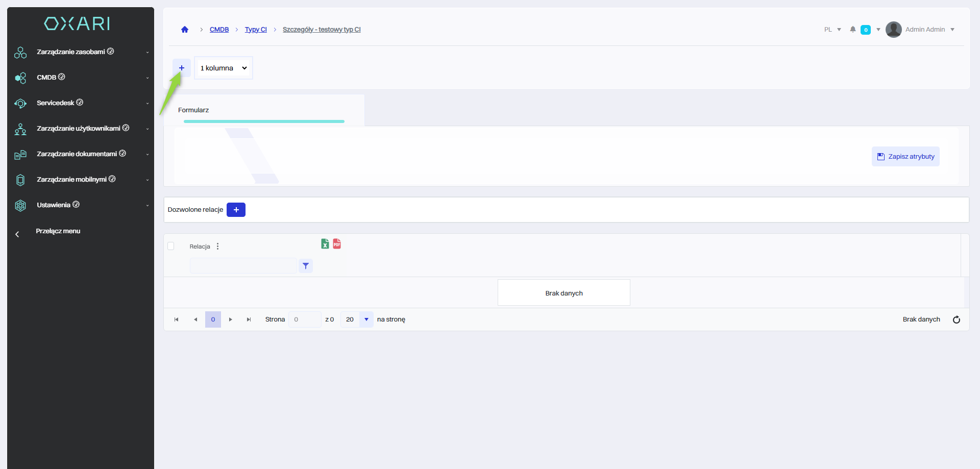
Task: Add new form field with plus button
Action: coord(182,68)
